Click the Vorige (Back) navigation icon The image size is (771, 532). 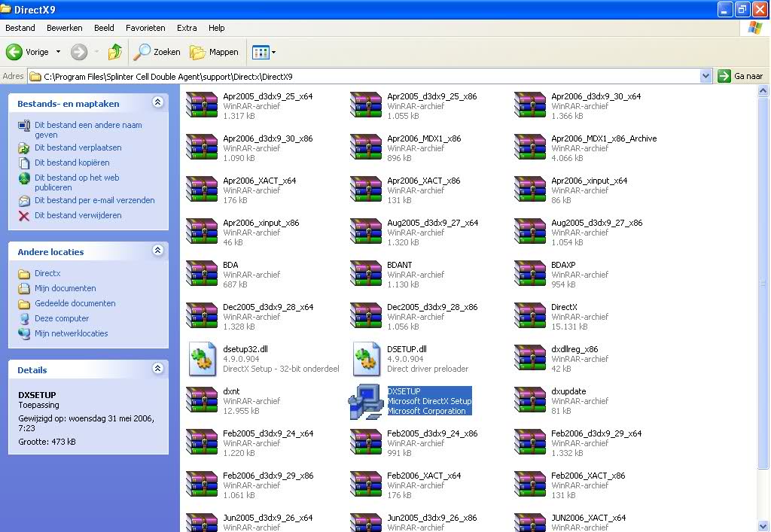coord(15,52)
